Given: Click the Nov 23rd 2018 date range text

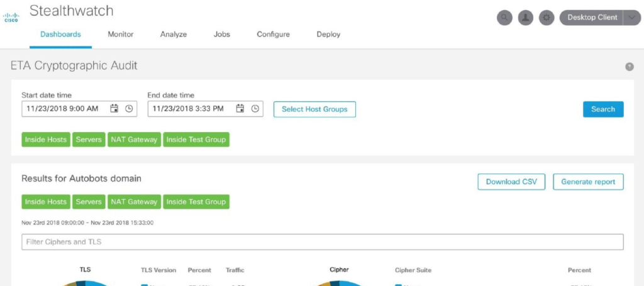Looking at the screenshot, I should point(87,223).
